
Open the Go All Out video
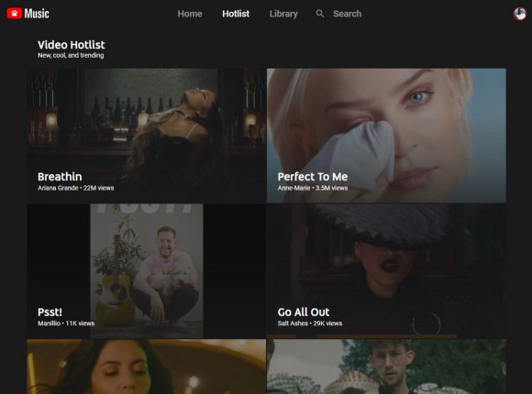click(x=386, y=271)
